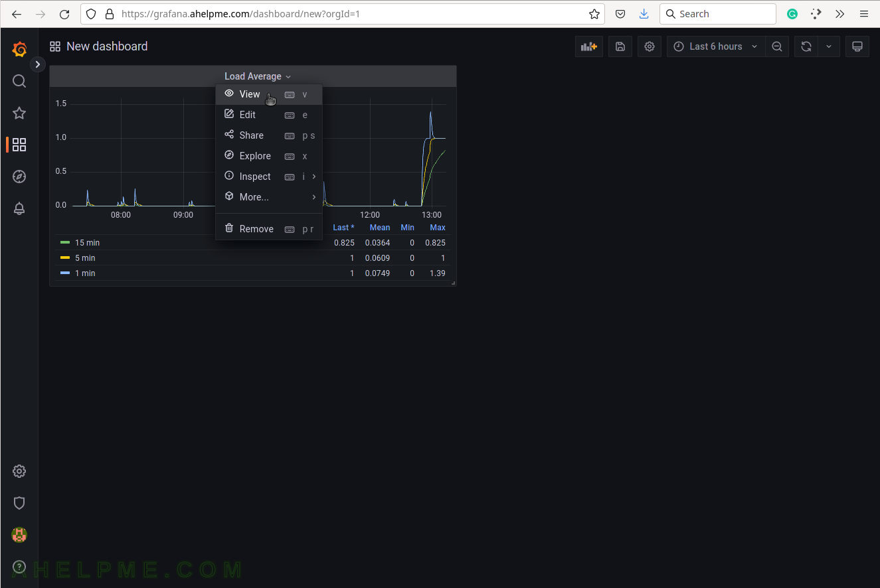This screenshot has height=588, width=880.
Task: Click the Load Average panel title dropdown
Action: click(258, 76)
